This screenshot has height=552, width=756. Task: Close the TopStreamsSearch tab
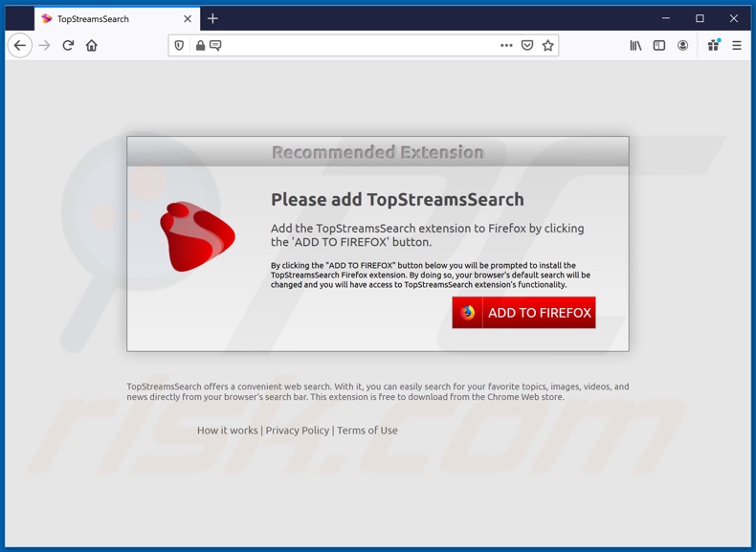[188, 19]
